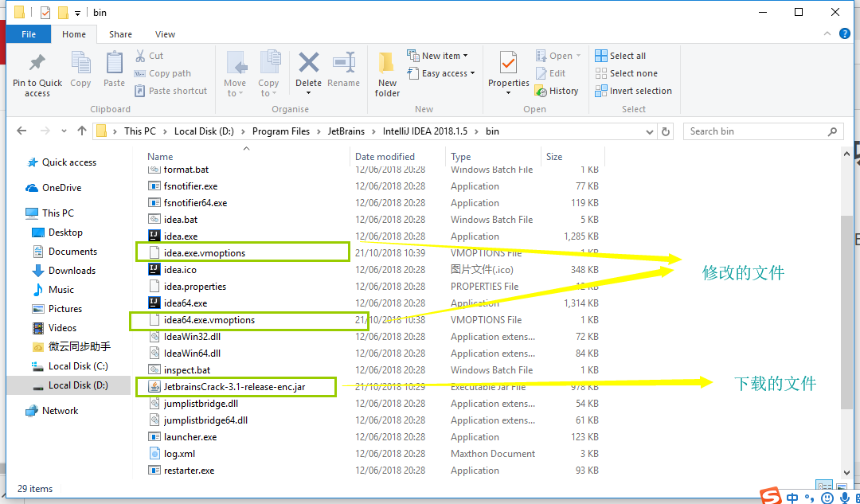
Task: Open file History
Action: pos(557,91)
